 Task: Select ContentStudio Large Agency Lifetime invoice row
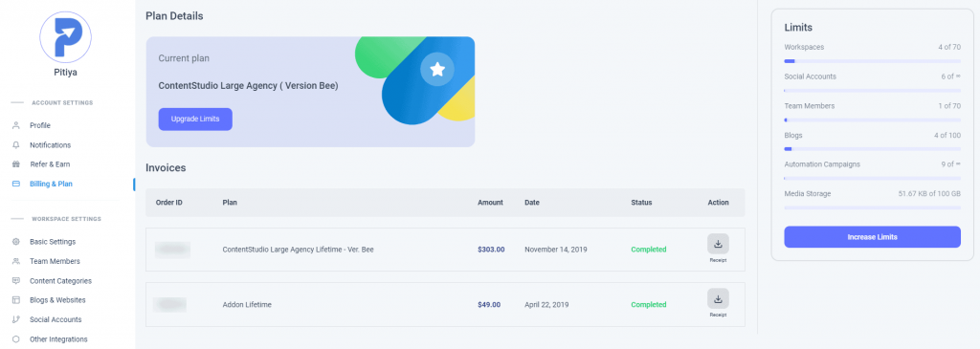pos(445,250)
